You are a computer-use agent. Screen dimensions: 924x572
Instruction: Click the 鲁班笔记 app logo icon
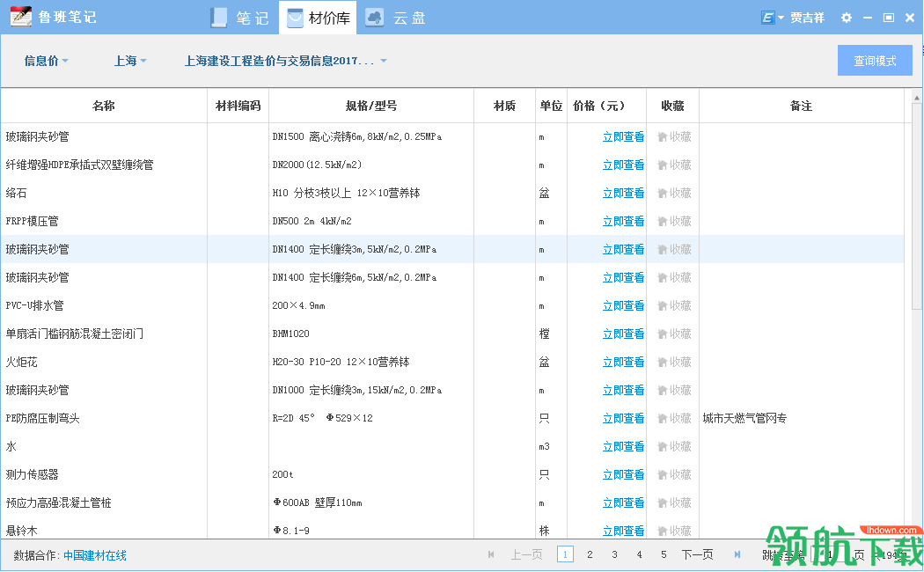(x=21, y=16)
